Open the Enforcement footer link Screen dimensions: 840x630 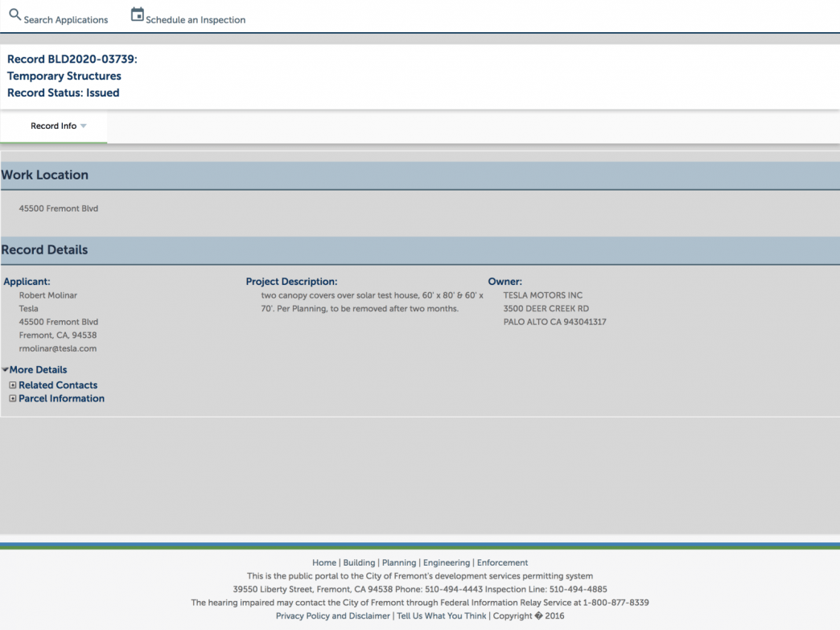503,562
